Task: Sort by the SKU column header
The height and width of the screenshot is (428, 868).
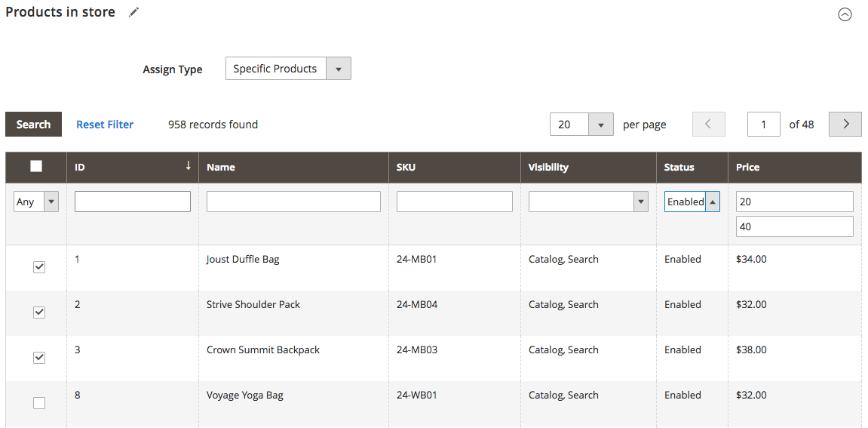Action: point(455,168)
